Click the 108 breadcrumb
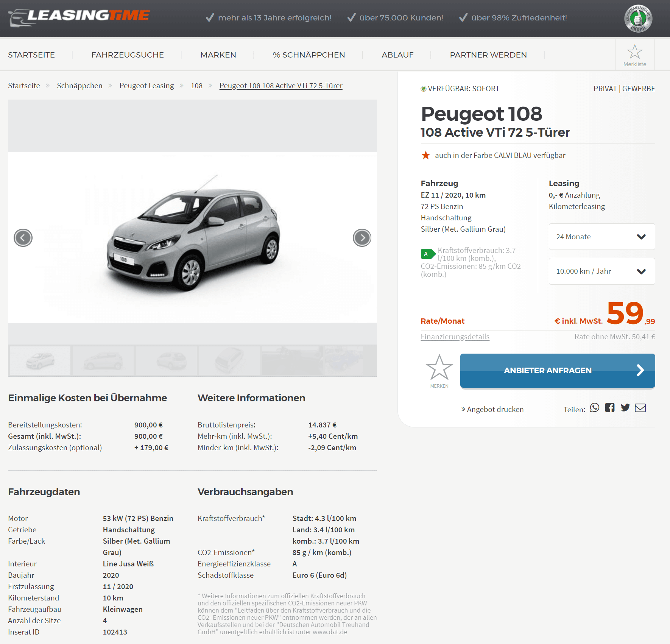This screenshot has height=644, width=670. (x=196, y=86)
